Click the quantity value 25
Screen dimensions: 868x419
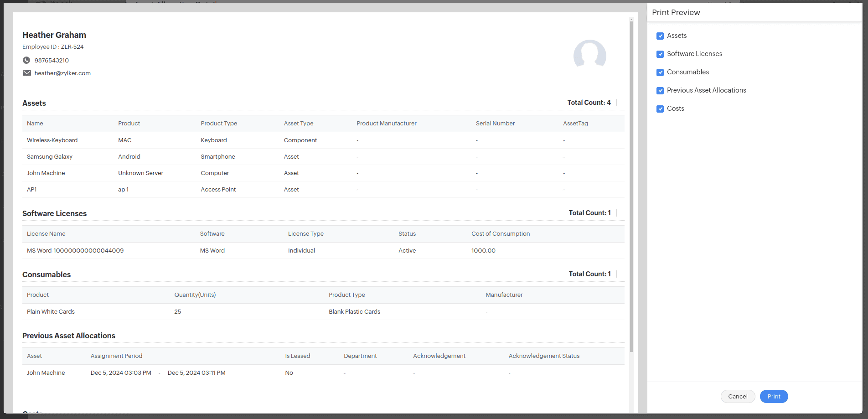(178, 311)
